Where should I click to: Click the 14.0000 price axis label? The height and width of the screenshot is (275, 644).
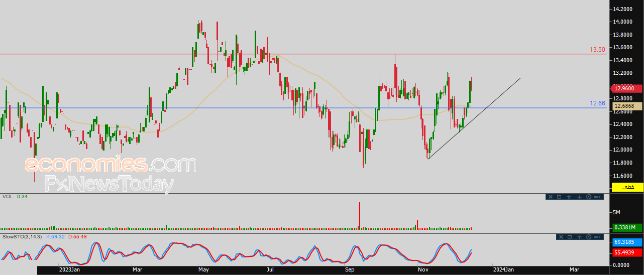coord(622,22)
